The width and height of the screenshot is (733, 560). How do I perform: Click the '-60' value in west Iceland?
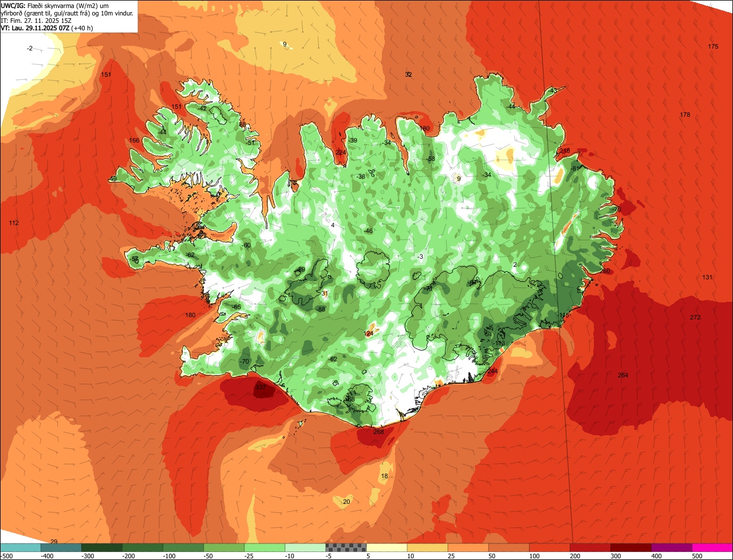click(x=246, y=245)
